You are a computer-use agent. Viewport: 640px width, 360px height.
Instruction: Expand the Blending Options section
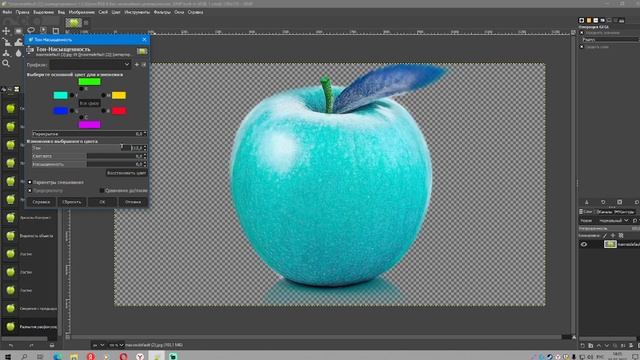pos(30,182)
